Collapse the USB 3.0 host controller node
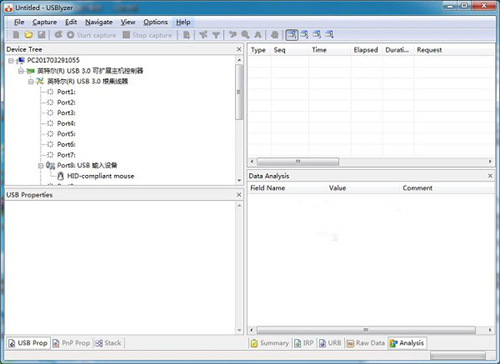 [x=21, y=71]
